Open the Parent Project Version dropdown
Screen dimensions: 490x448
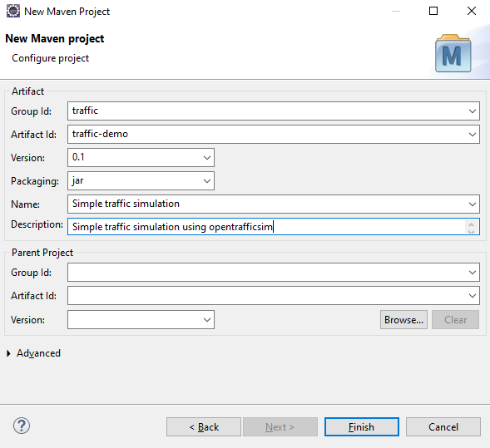tap(206, 320)
